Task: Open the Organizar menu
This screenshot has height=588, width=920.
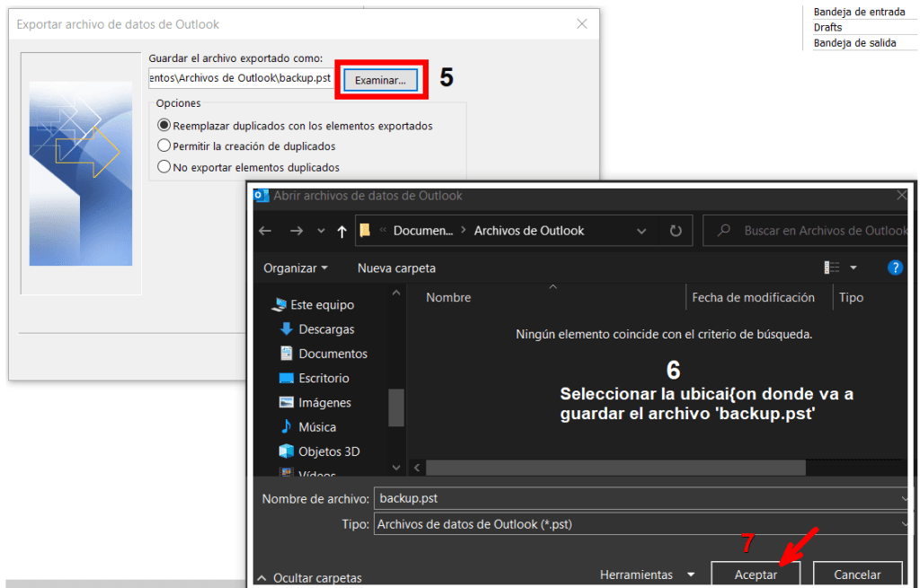Action: tap(295, 268)
